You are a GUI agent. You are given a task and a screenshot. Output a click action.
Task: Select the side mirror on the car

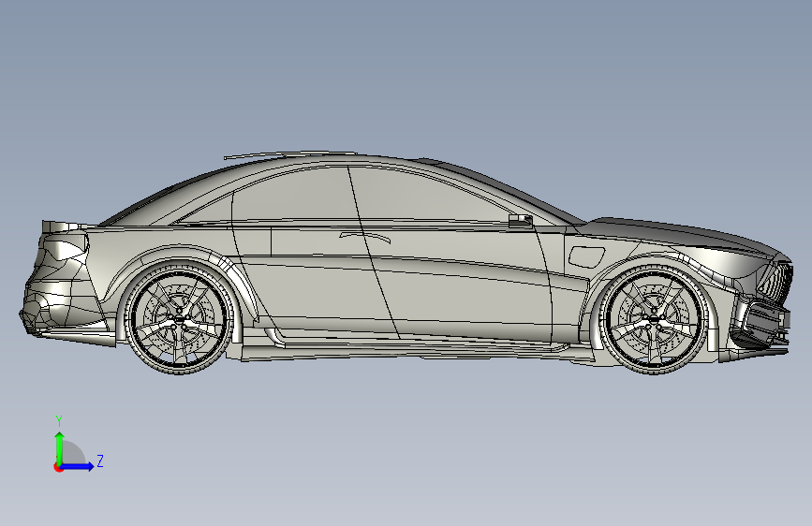pos(521,221)
